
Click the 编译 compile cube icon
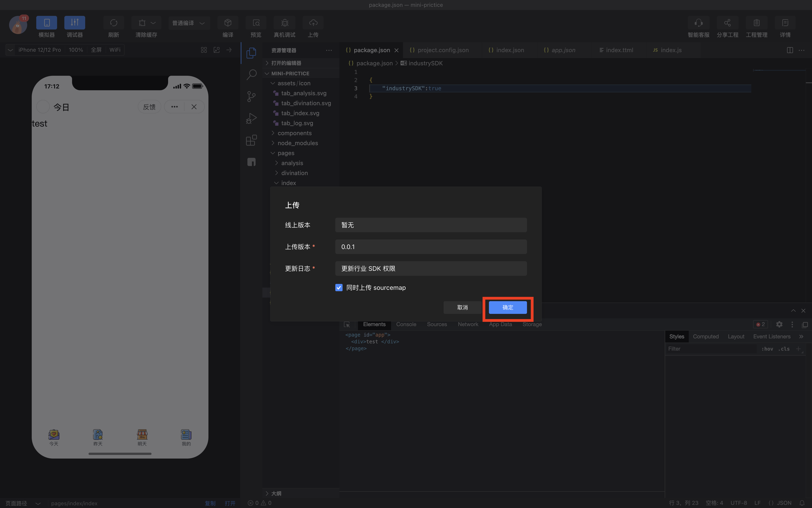pyautogui.click(x=228, y=23)
